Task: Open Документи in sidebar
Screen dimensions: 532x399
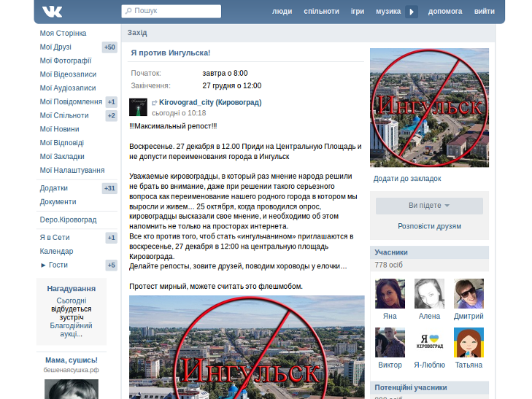Action: tap(58, 202)
